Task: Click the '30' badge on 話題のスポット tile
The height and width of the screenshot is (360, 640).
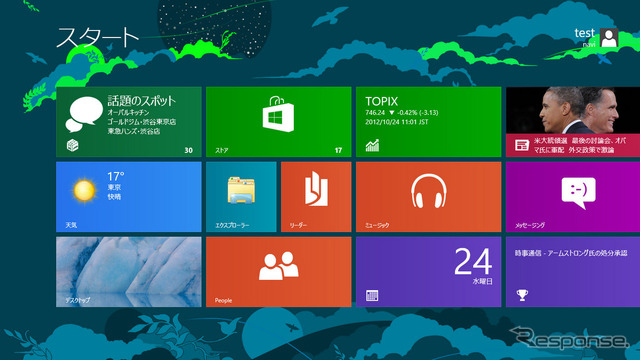Action: coord(188,150)
